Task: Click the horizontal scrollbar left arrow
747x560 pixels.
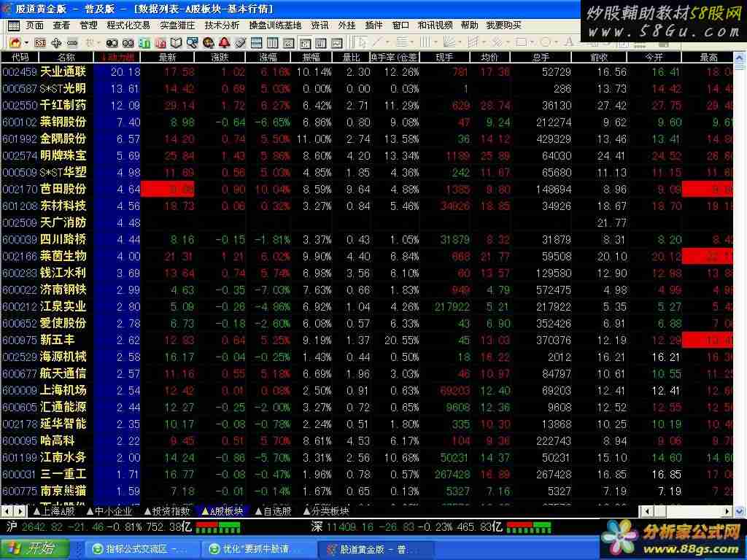Action: click(x=646, y=511)
